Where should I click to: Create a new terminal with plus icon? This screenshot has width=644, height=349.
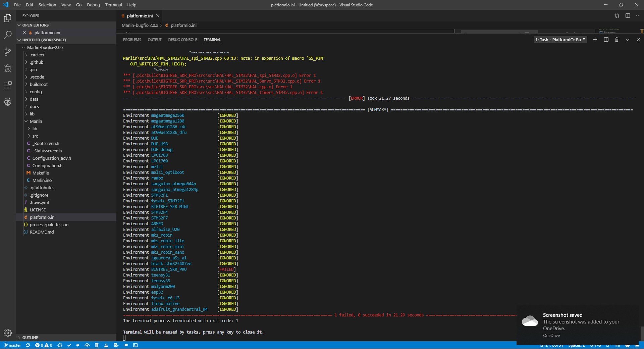(x=595, y=40)
